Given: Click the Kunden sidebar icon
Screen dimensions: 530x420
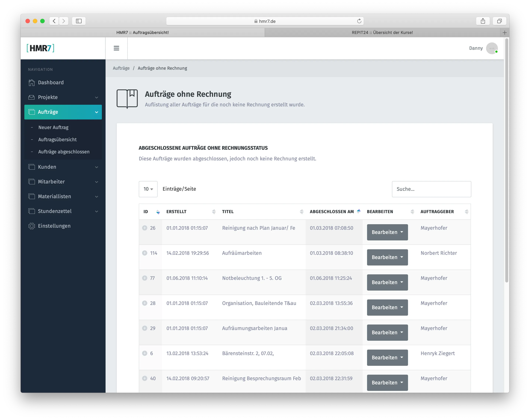Looking at the screenshot, I should tap(32, 167).
